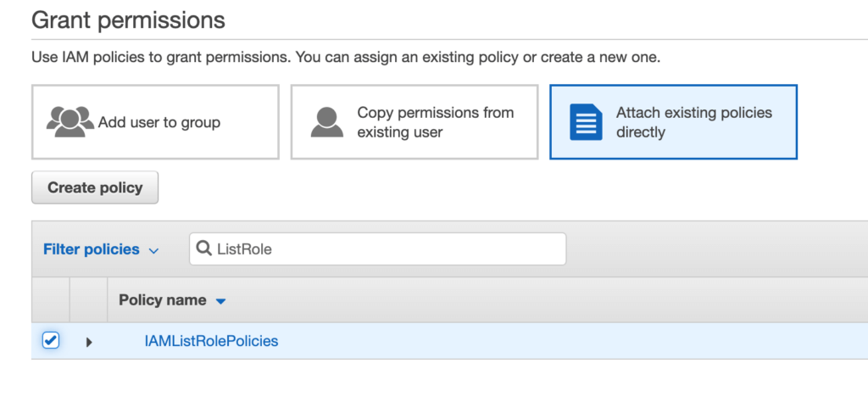
Task: Click the empty header cell above the checkbox
Action: click(51, 300)
